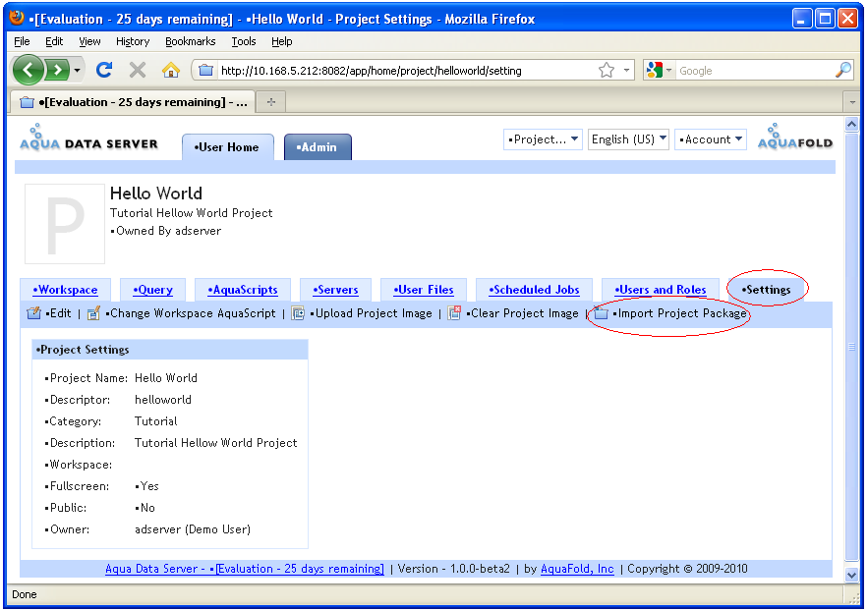Click the Edit pencil icon
This screenshot has height=610, width=868.
[33, 313]
